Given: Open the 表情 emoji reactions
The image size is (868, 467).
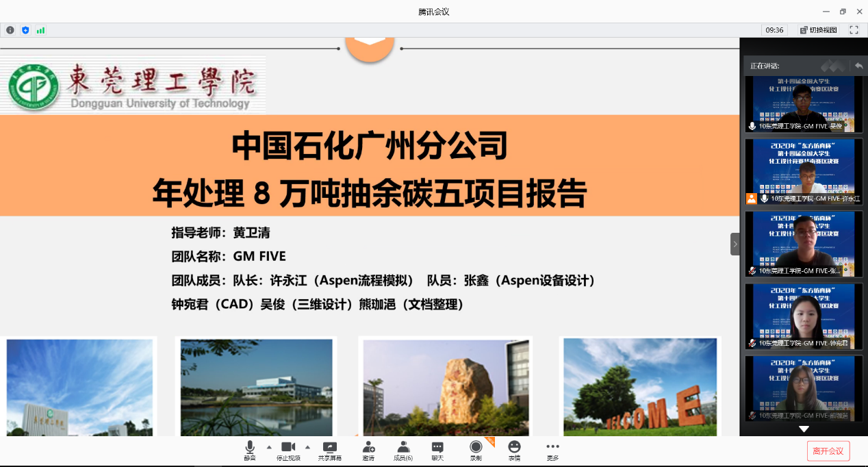Looking at the screenshot, I should [514, 450].
